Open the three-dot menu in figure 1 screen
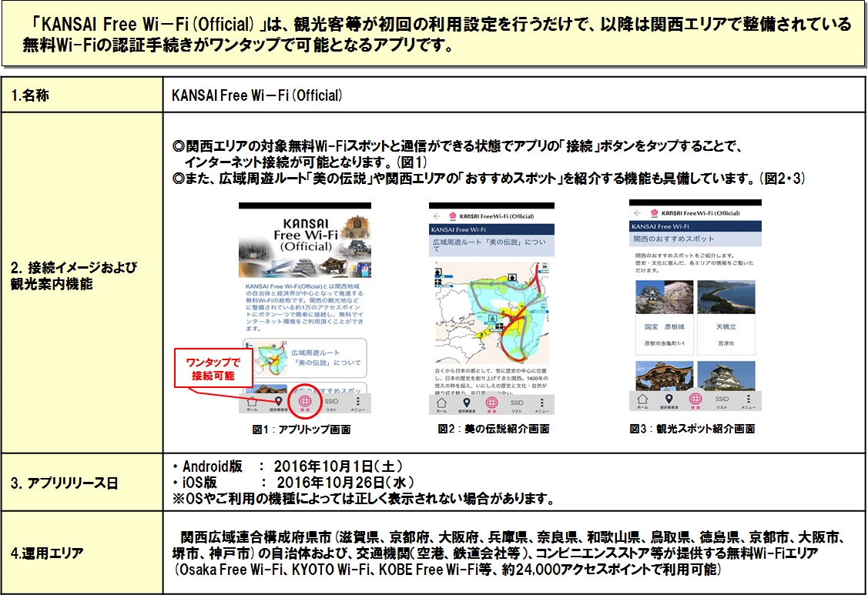This screenshot has height=595, width=868. pyautogui.click(x=357, y=403)
